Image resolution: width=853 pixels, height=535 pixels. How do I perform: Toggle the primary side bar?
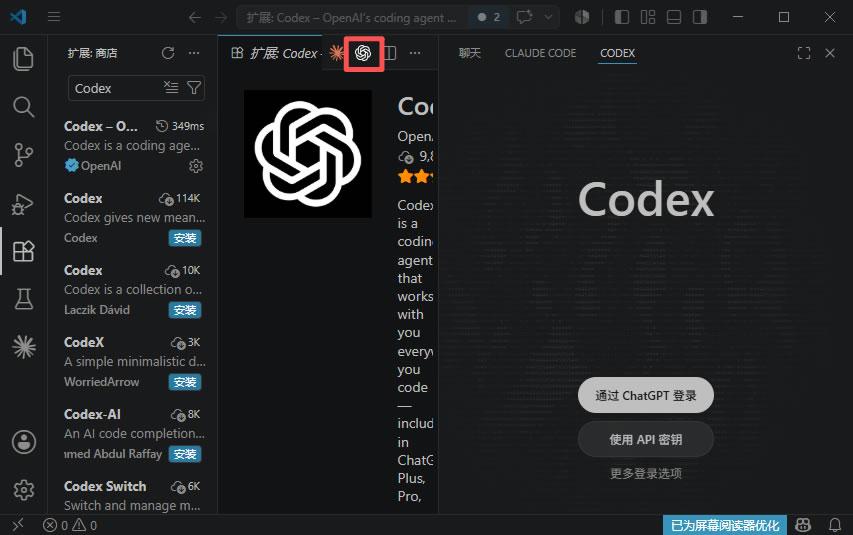622,17
